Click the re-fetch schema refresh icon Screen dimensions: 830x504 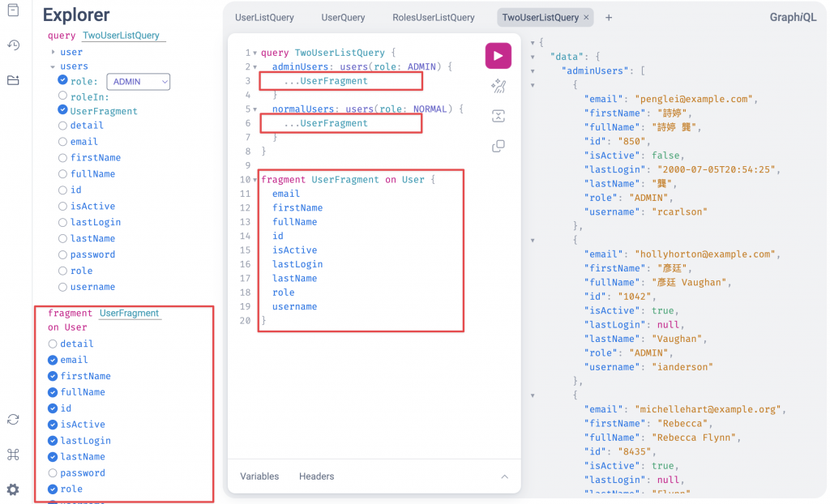click(x=13, y=419)
